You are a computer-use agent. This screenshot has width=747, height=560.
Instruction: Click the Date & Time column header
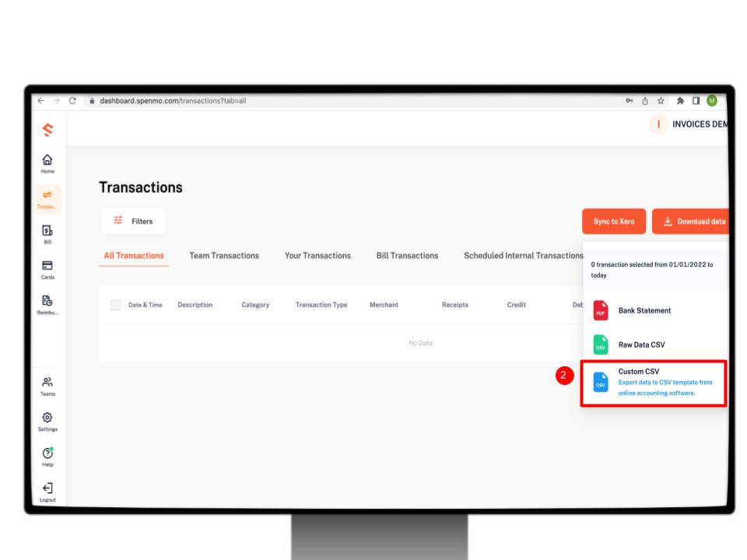(x=146, y=305)
